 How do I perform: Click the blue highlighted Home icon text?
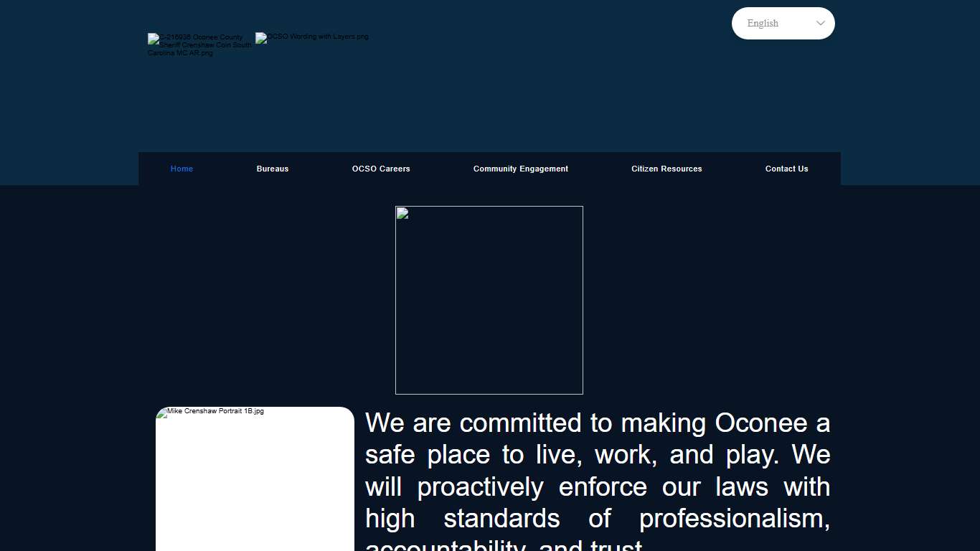(x=182, y=169)
